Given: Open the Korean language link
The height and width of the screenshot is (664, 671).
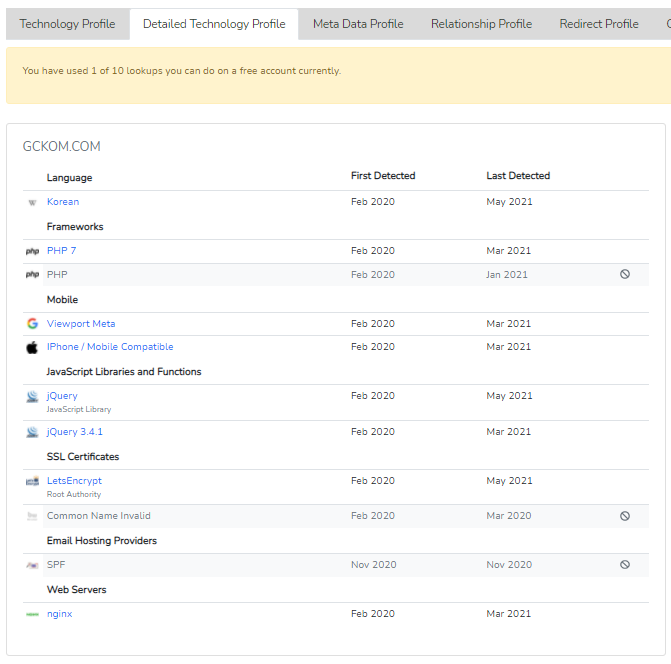Looking at the screenshot, I should [x=63, y=202].
